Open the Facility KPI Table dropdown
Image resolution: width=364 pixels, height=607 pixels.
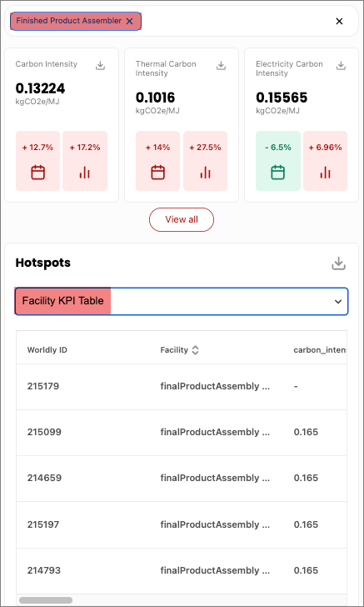(182, 301)
